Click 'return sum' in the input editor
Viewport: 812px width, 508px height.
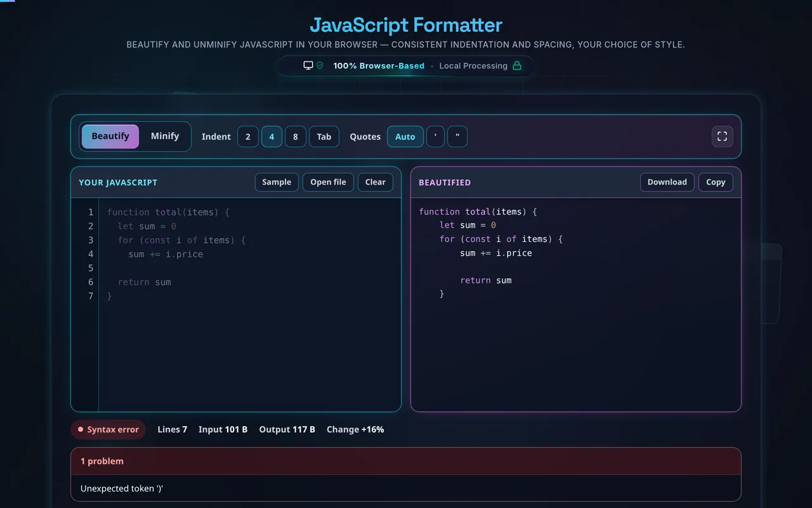pos(145,282)
